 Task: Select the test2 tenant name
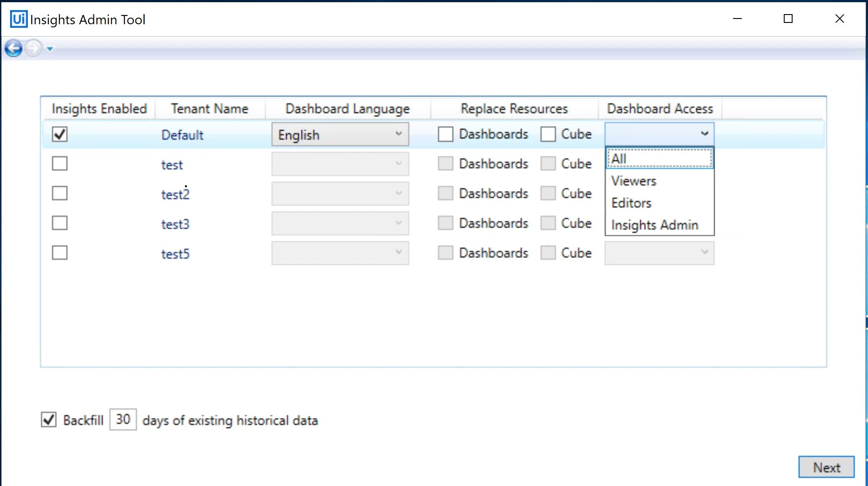click(175, 194)
